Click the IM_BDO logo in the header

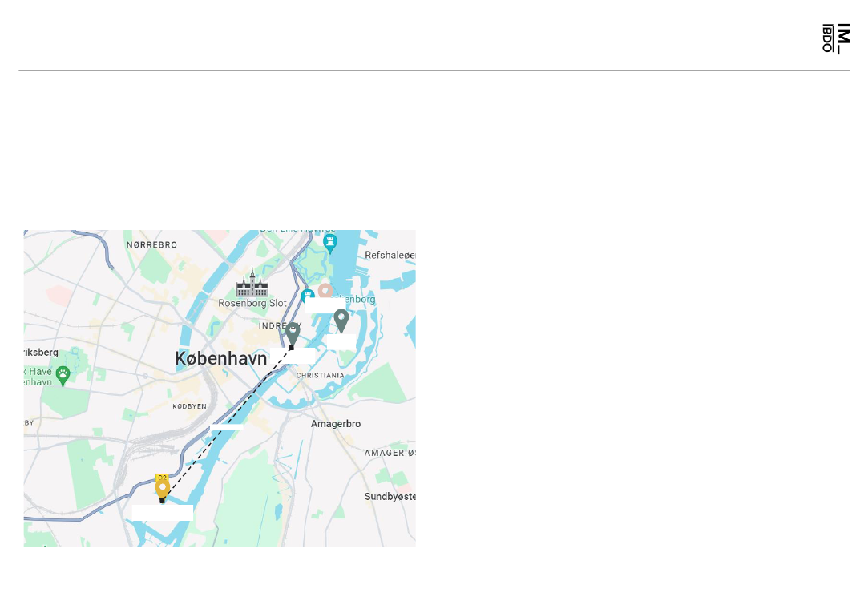836,38
